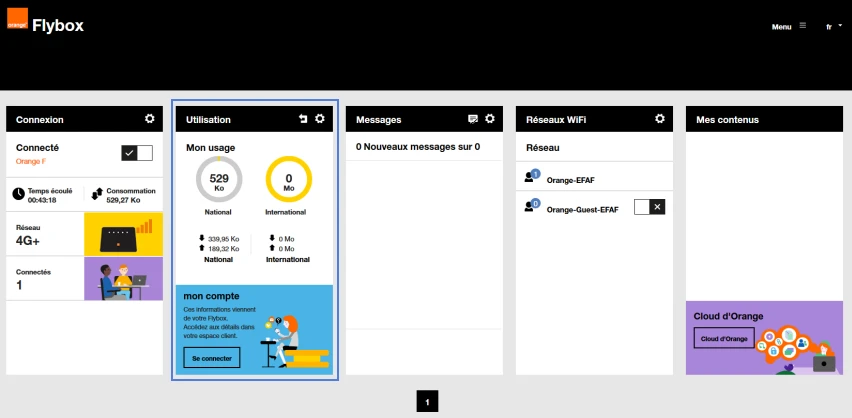Click the National 529 Ko usage gauge
The height and width of the screenshot is (418, 852).
click(x=219, y=179)
